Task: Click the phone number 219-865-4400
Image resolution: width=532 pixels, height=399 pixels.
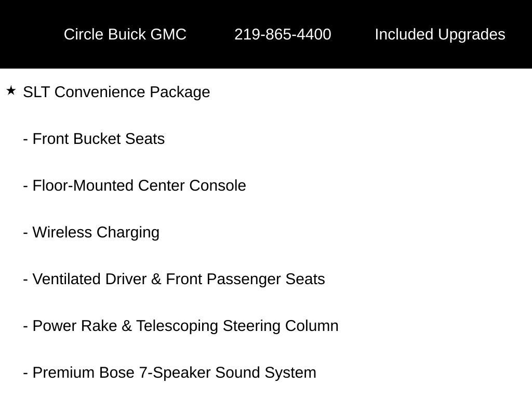Action: pos(283,34)
